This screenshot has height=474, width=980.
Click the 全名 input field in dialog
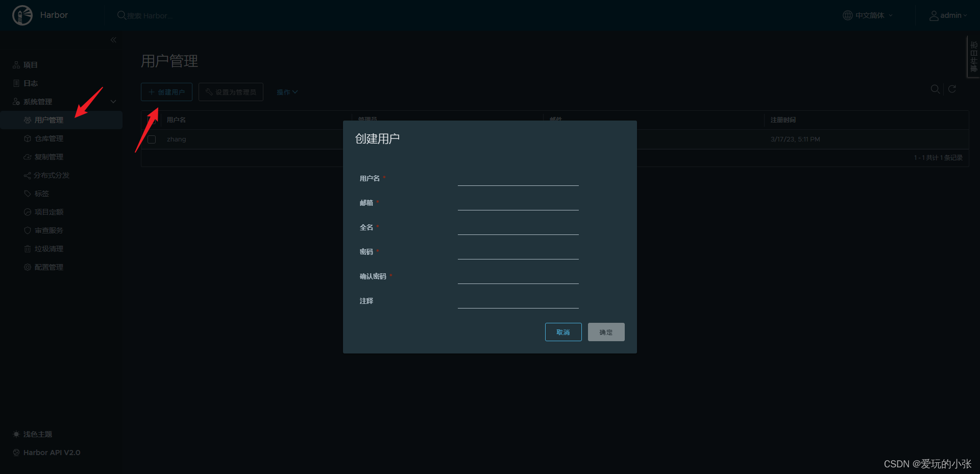coord(518,227)
